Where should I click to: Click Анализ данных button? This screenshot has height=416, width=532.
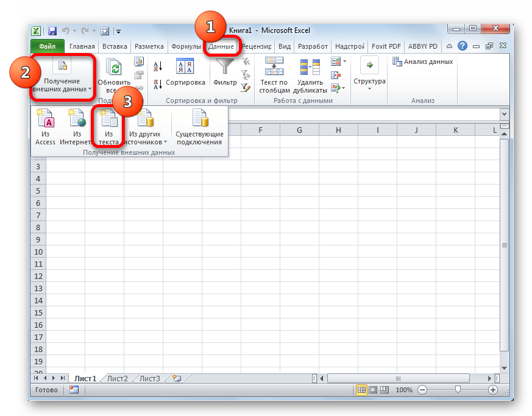click(x=423, y=62)
